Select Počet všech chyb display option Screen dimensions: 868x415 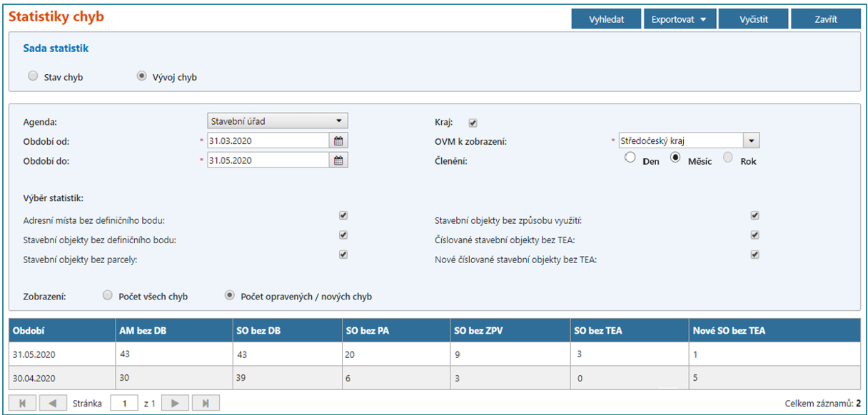[x=108, y=295]
